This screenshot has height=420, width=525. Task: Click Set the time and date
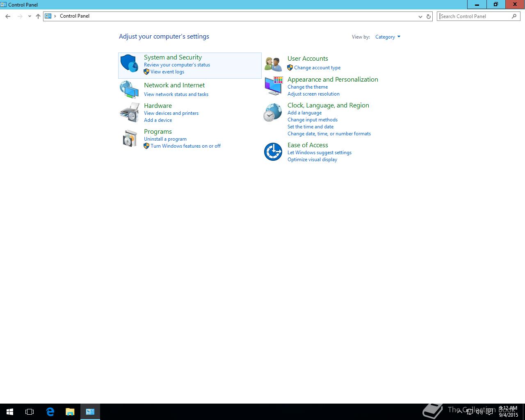(310, 127)
